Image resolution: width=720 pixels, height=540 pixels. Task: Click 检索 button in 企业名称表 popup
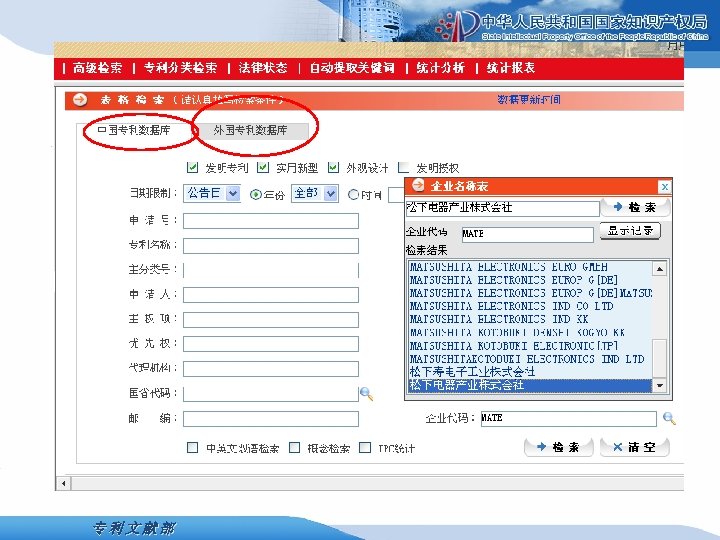click(635, 208)
